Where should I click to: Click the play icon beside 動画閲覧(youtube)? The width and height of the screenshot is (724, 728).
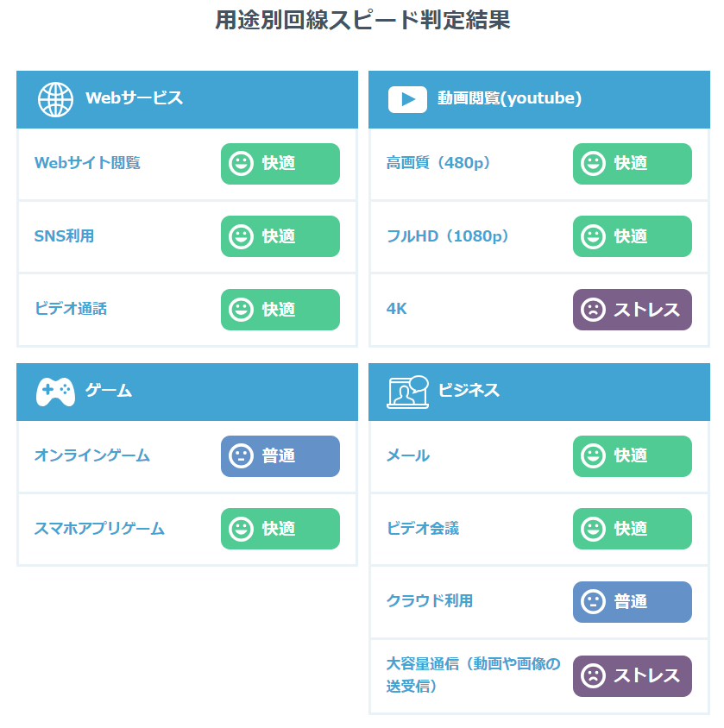pos(407,99)
